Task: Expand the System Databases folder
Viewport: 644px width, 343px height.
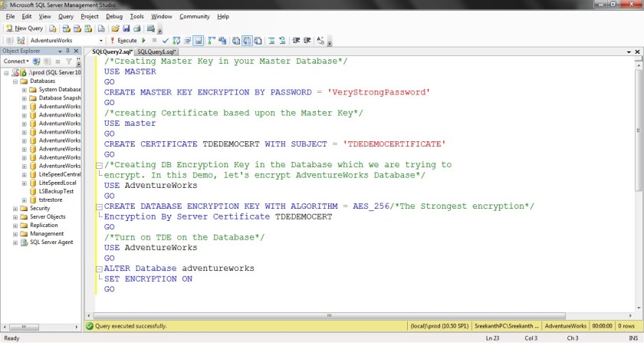Action: click(25, 90)
